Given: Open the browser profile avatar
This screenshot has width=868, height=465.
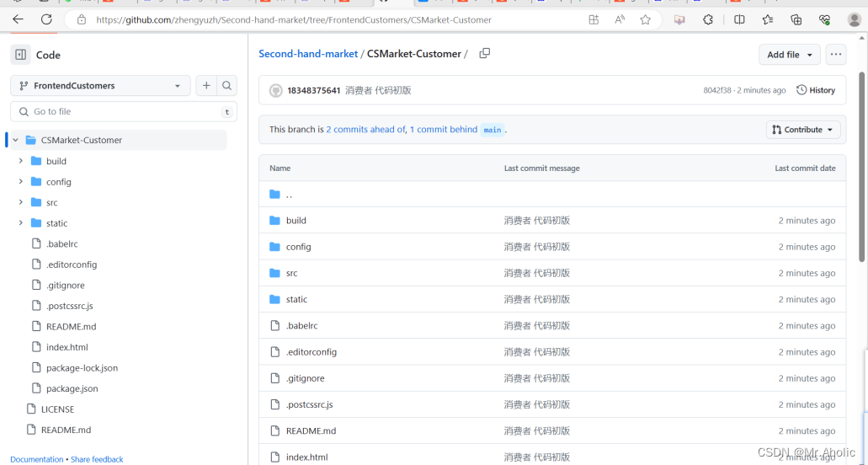Looking at the screenshot, I should pos(855,20).
